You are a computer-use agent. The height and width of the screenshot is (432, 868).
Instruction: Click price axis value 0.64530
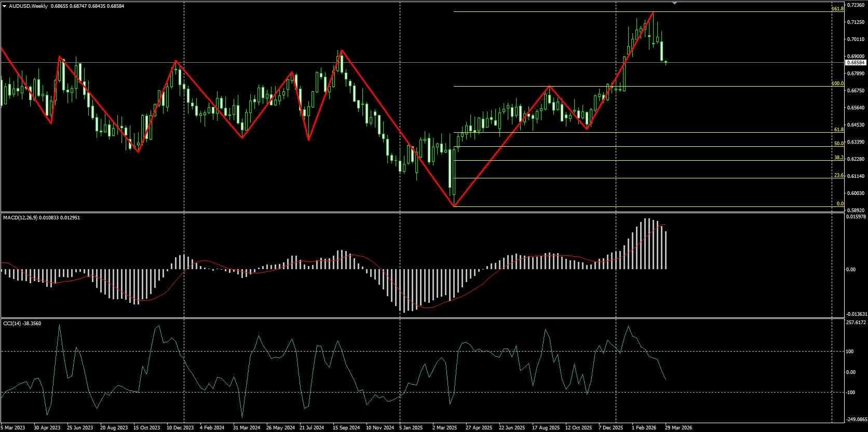855,125
